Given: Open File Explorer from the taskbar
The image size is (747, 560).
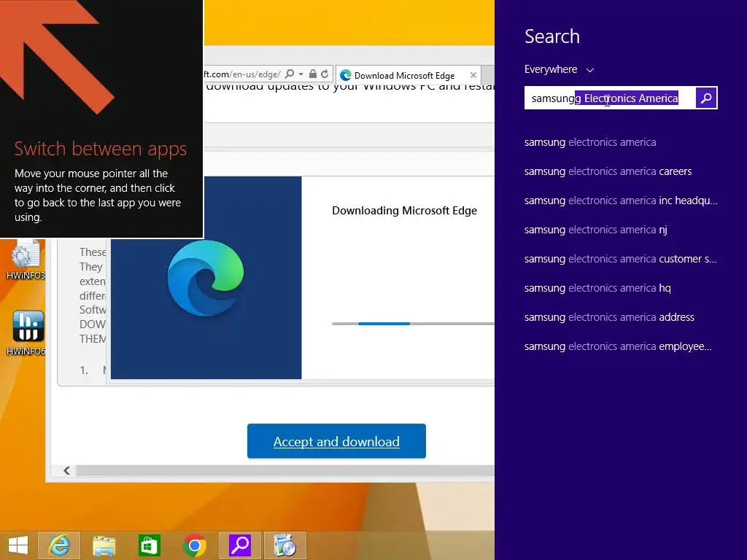Looking at the screenshot, I should pos(104,545).
